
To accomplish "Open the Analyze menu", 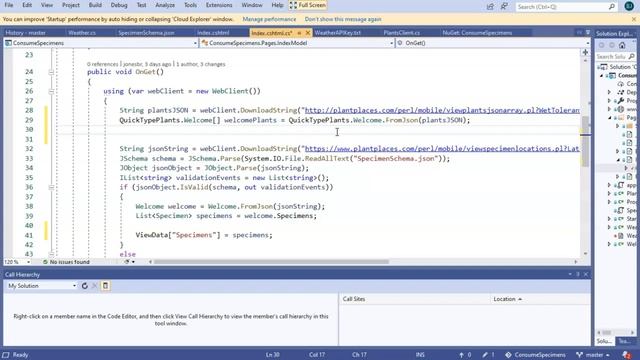I will tap(165, 5).
